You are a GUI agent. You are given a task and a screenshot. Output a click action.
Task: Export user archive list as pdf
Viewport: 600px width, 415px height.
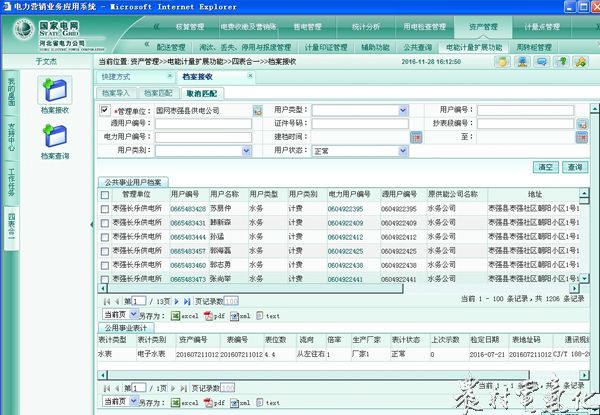pyautogui.click(x=213, y=314)
